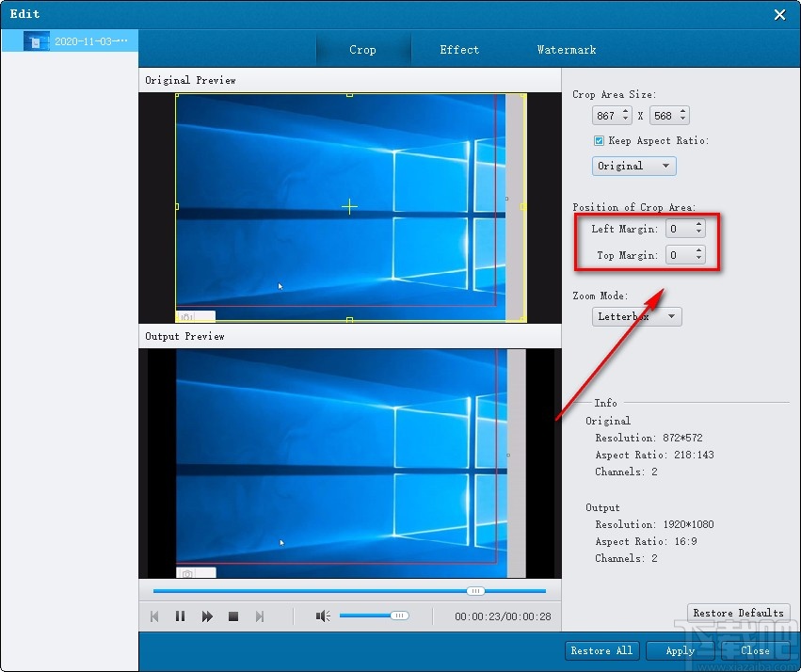This screenshot has width=801, height=672.
Task: Click the output Resolution: 1920*1080 text
Action: (x=654, y=524)
